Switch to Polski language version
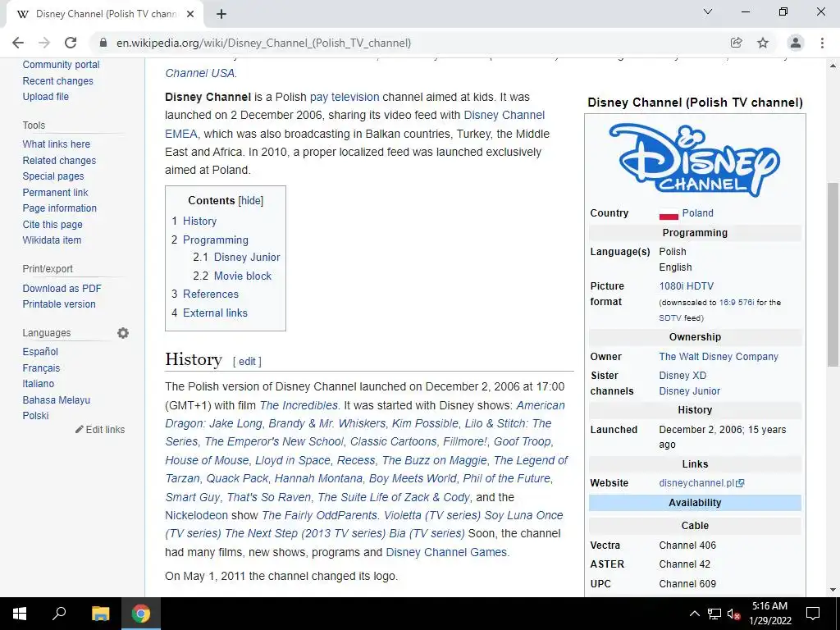 (35, 416)
